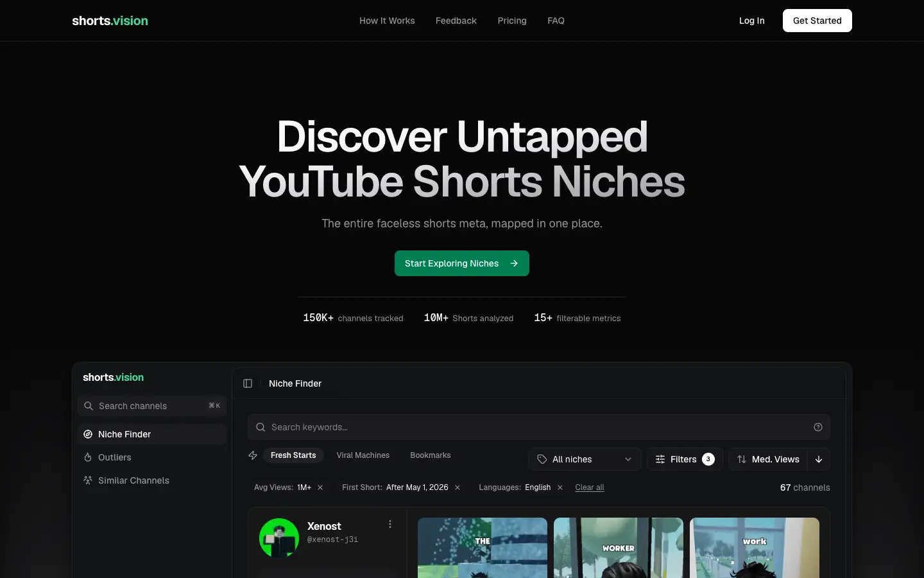Open Similar Channels in the sidebar
Screen dimensions: 924x578
click(x=152, y=480)
